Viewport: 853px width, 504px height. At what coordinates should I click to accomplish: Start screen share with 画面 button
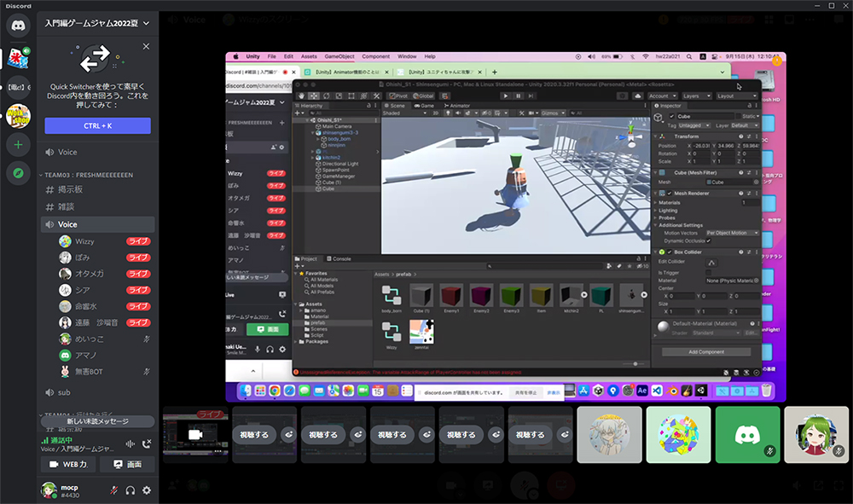tap(128, 464)
